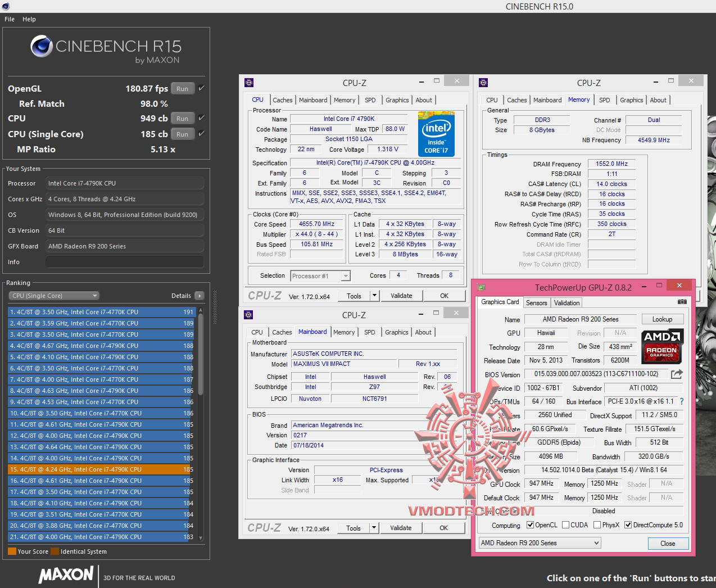This screenshot has width=716, height=588.
Task: Click the NB Frequency 4549.9 MHz value
Action: 654,140
